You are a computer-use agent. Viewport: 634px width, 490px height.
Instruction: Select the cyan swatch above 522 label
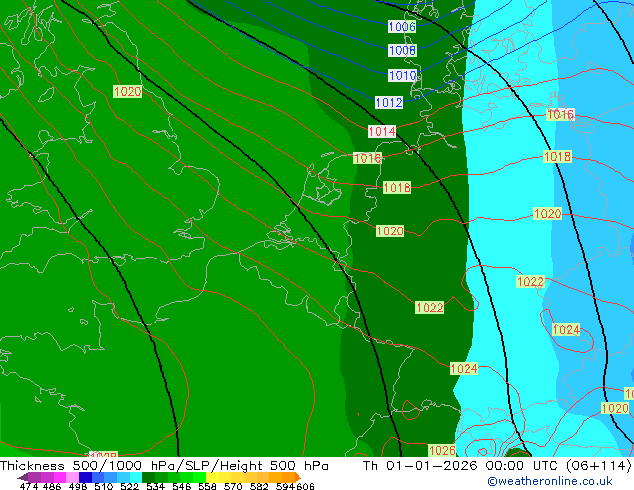(x=136, y=477)
